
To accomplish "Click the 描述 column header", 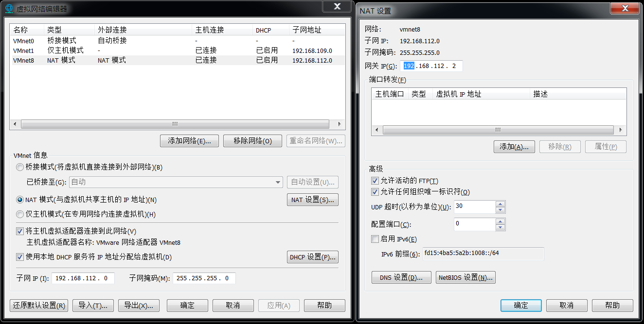I will [578, 94].
